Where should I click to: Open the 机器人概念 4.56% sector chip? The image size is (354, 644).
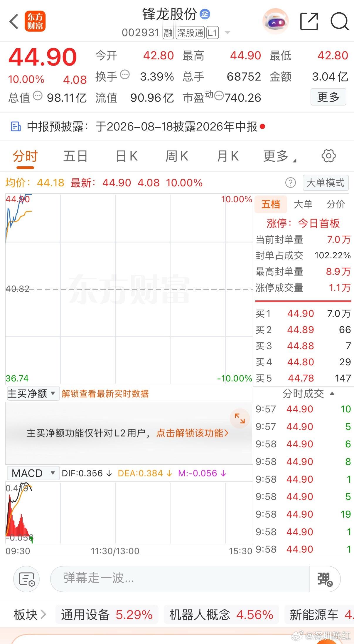pos(221,615)
